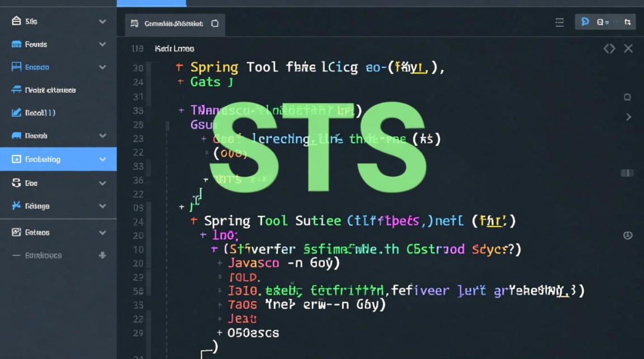Select the blue P tool in the toolbar
Screen dimensions: 644x359
pyautogui.click(x=585, y=22)
